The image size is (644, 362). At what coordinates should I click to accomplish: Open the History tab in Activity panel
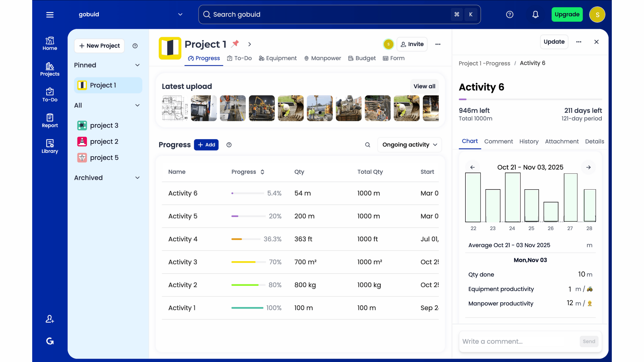pyautogui.click(x=529, y=142)
